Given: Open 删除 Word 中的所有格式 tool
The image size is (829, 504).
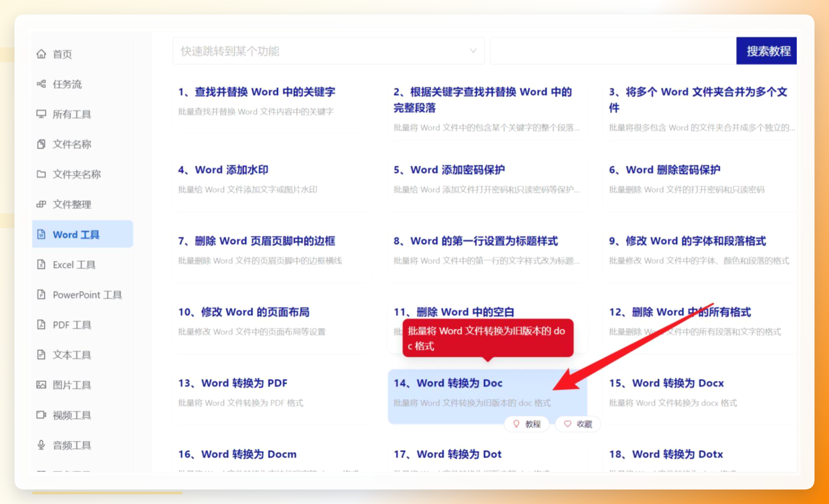Looking at the screenshot, I should (680, 312).
